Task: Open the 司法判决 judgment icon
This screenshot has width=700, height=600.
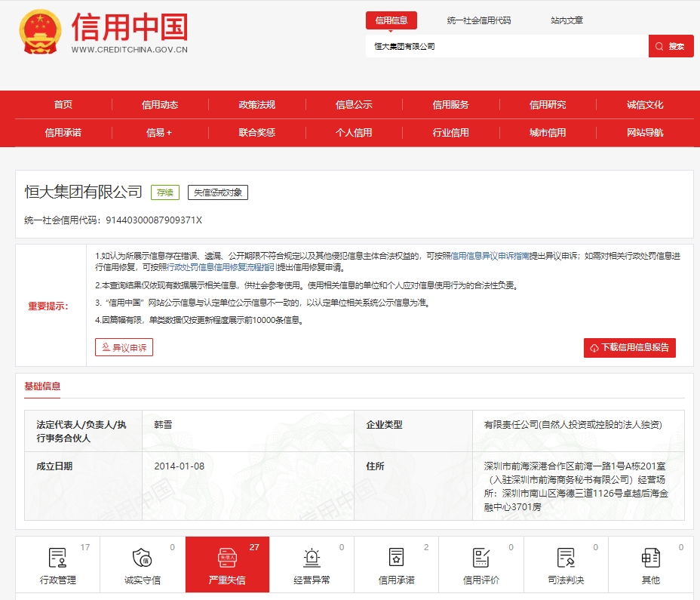Action: (x=566, y=558)
